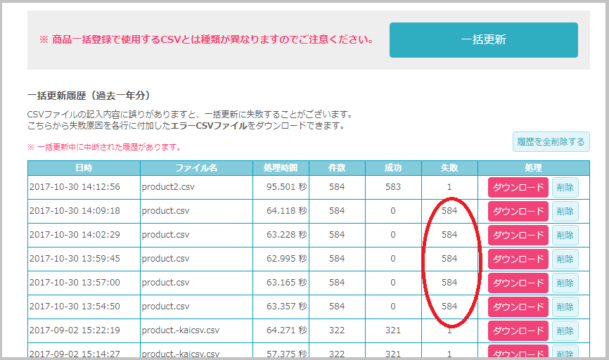Viewport: 609px width, 360px height.
Task: Click the 一括更新 button
Action: pyautogui.click(x=484, y=40)
